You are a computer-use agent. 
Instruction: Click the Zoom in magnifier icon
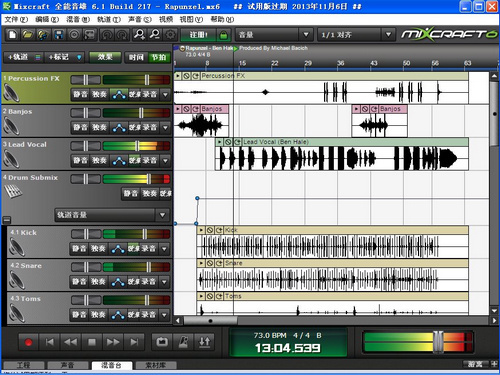(139, 34)
